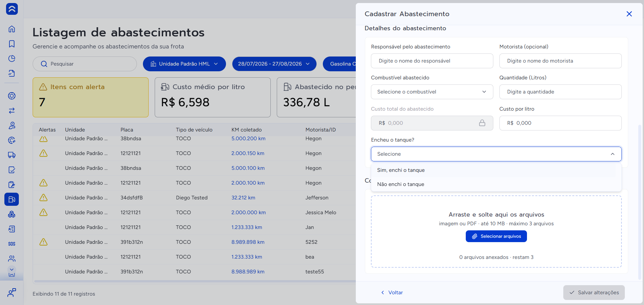The image size is (644, 305).
Task: Click the Voltar link
Action: pos(392,293)
